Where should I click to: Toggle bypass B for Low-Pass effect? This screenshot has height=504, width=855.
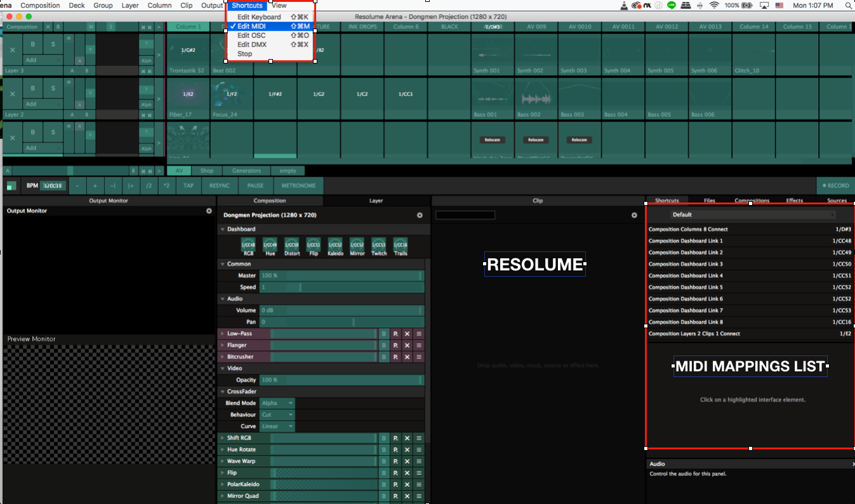[383, 334]
